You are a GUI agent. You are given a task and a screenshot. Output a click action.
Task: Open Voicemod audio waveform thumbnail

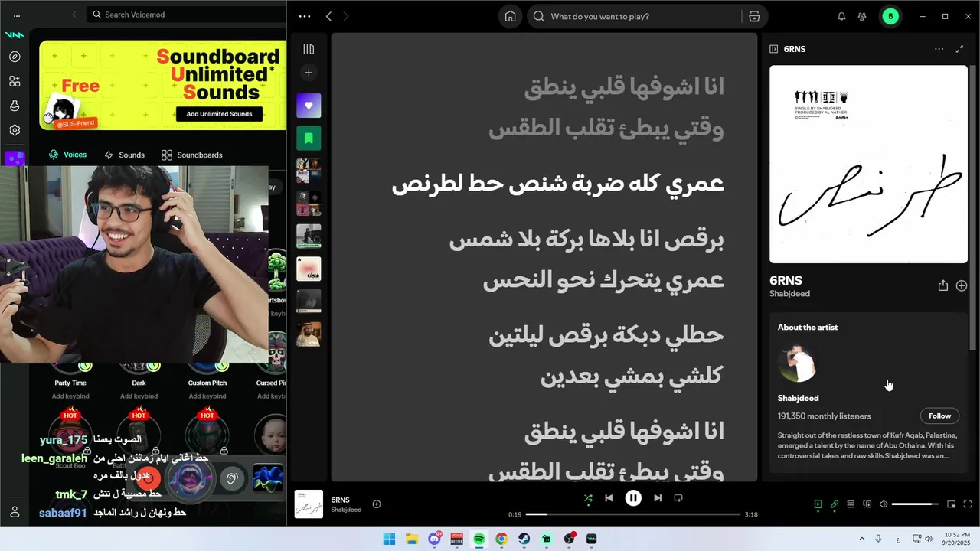267,479
